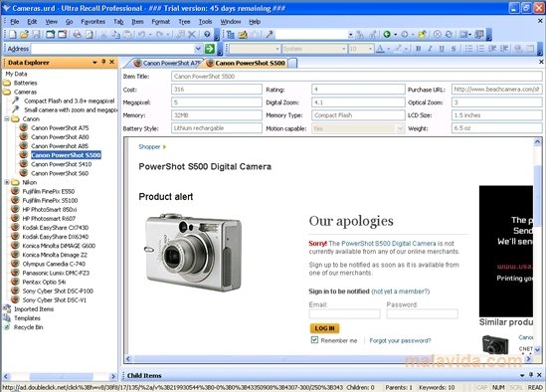Click the Forgot your password link
Screen dimensions: 546x392
pyautogui.click(x=400, y=340)
